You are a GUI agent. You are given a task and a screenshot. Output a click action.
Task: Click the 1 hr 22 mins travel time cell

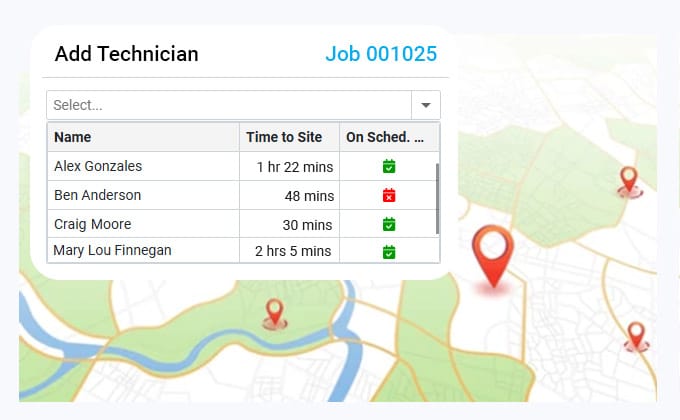(x=289, y=166)
